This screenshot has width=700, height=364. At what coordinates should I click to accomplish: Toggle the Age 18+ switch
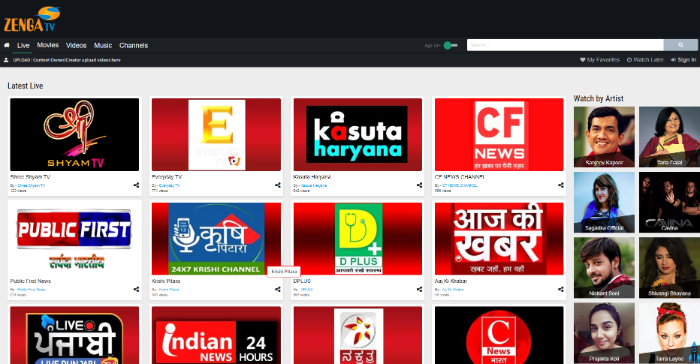450,45
